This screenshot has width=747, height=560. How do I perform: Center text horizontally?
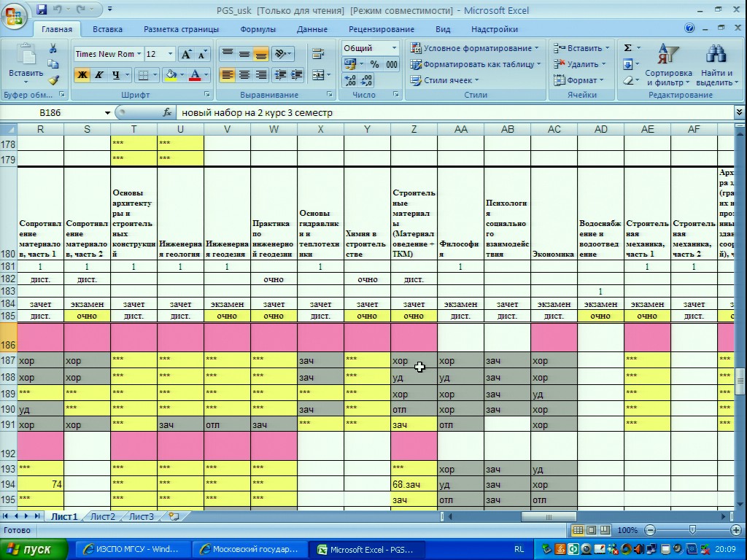[x=244, y=75]
